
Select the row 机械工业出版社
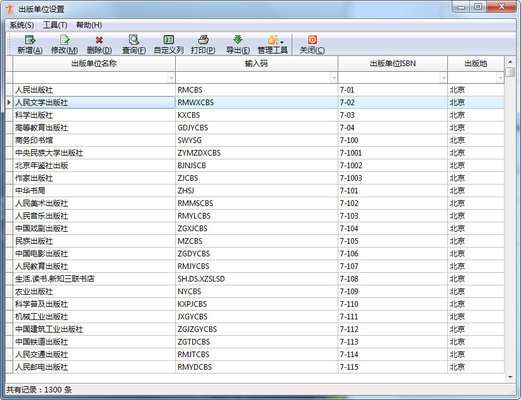pos(258,317)
